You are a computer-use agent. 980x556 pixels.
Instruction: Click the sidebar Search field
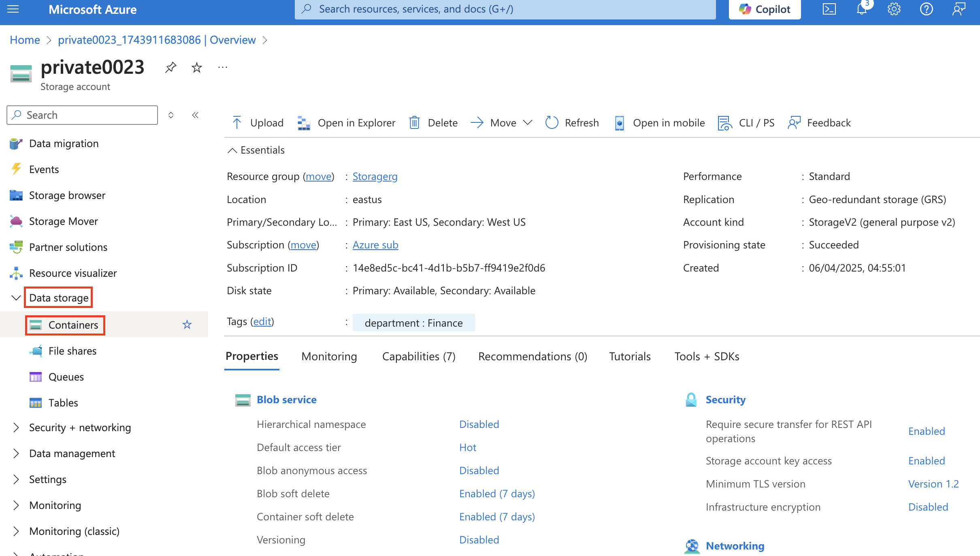(x=82, y=115)
